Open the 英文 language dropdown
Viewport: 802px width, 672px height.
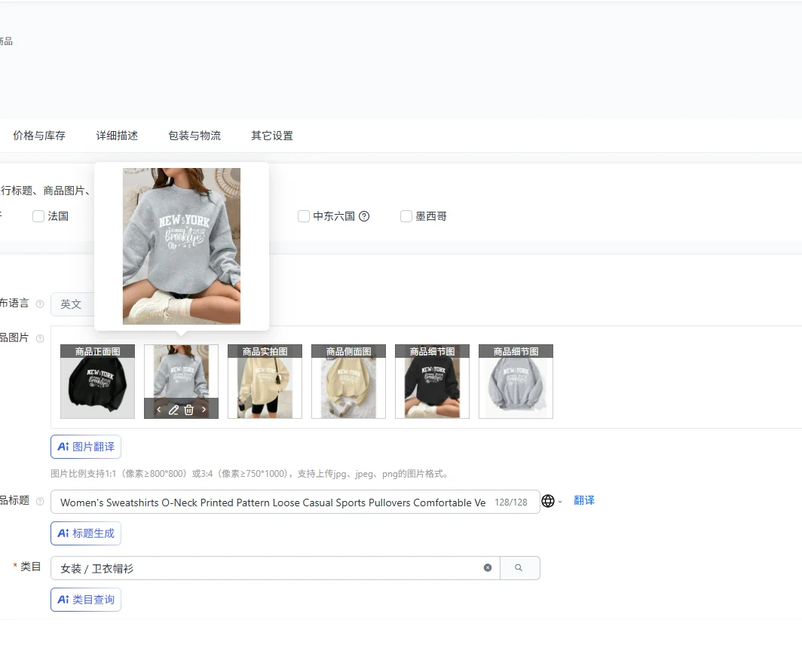(x=72, y=304)
